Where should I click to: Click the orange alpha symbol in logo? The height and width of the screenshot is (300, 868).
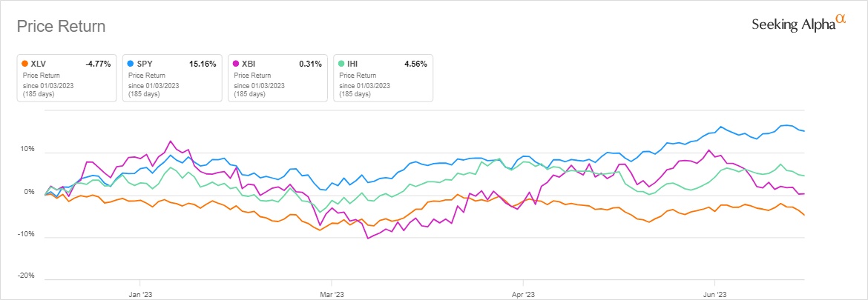tap(841, 19)
